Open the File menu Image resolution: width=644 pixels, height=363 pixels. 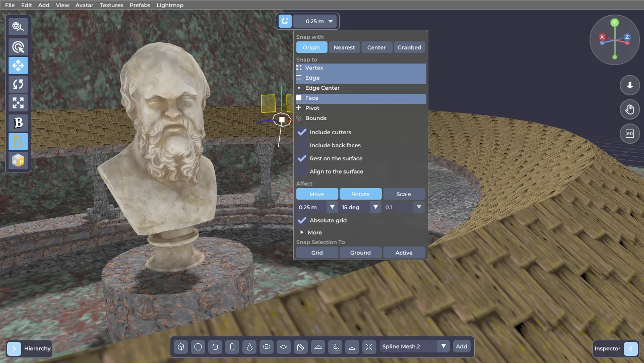click(x=10, y=5)
